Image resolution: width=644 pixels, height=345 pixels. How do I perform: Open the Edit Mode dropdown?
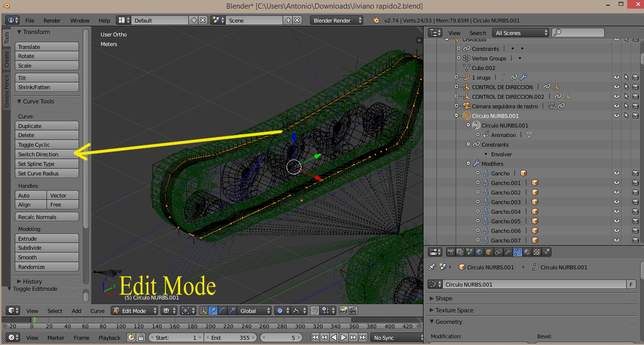tap(135, 310)
